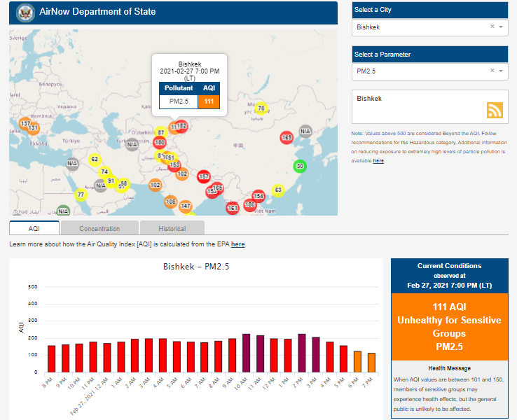The image size is (517, 420).
Task: Select the yellow map marker showing 62
Action: click(95, 160)
